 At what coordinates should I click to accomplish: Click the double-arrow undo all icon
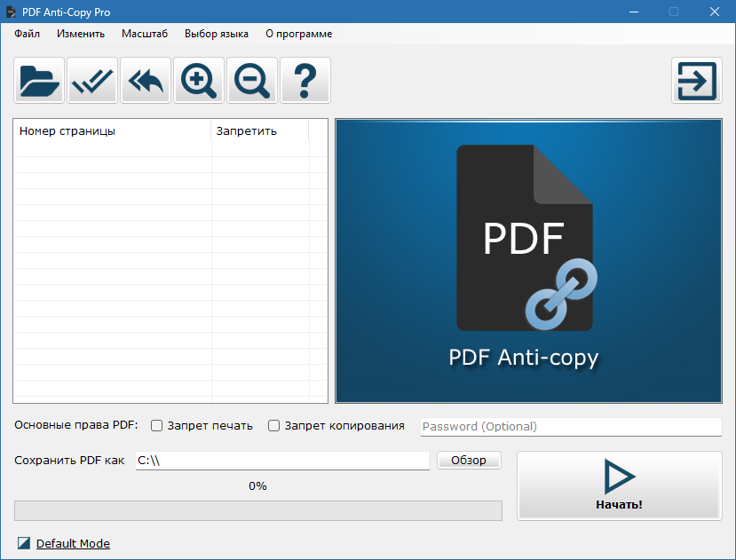(146, 82)
